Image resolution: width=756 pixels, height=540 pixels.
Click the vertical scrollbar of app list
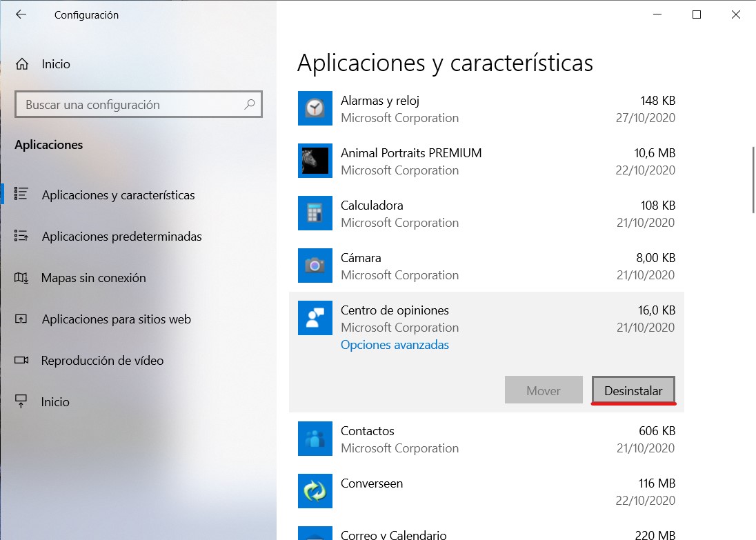[x=753, y=179]
